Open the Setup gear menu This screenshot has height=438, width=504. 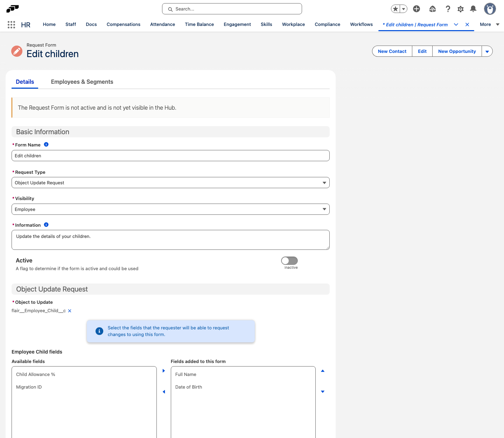[461, 9]
